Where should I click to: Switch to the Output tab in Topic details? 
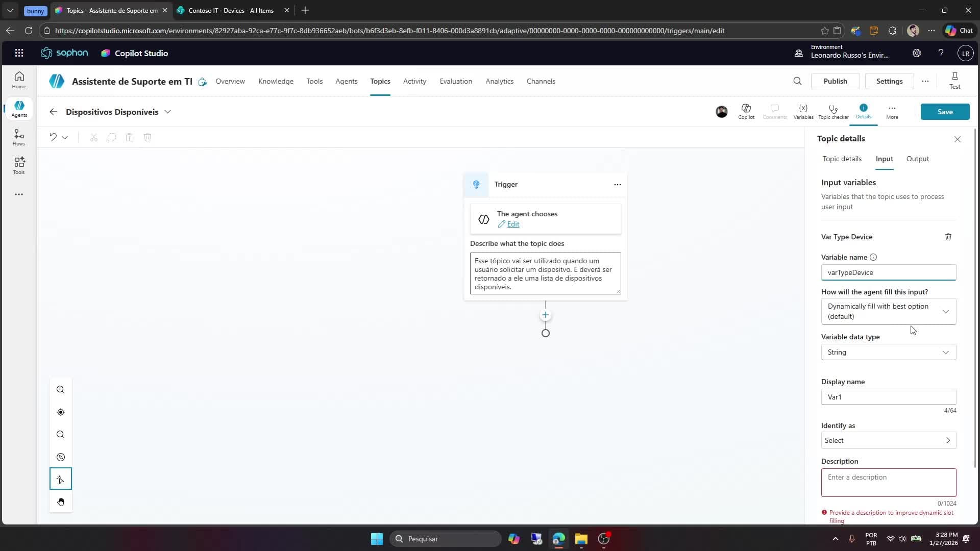[x=917, y=159]
